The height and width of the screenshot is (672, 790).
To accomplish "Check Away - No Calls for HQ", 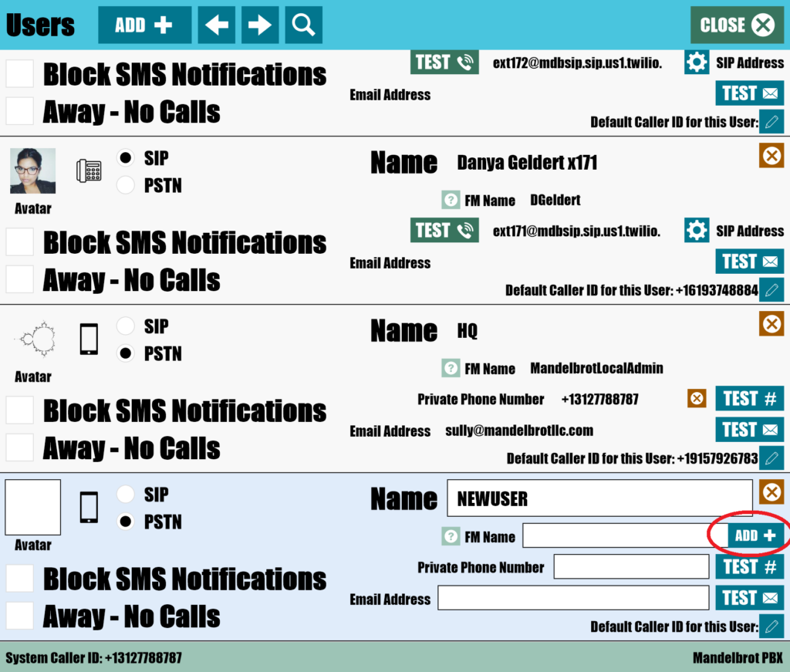I will [x=19, y=447].
